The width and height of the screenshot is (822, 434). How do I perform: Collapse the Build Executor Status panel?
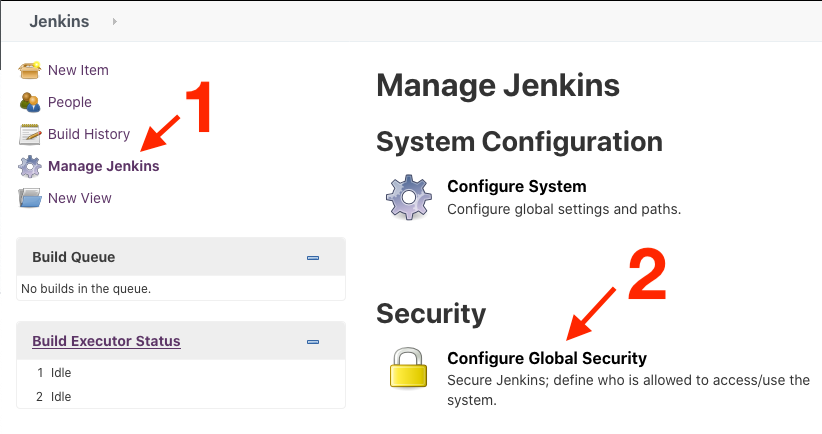pos(313,342)
